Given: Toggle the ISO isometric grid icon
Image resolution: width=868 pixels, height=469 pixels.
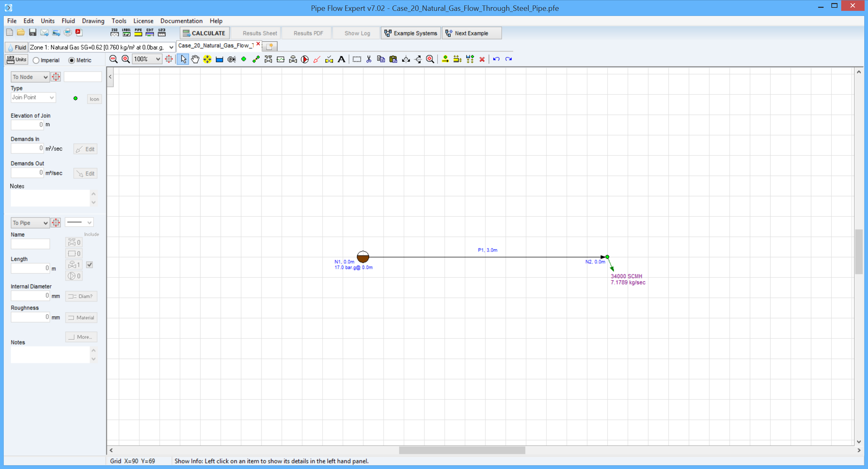Looking at the screenshot, I should tap(115, 33).
